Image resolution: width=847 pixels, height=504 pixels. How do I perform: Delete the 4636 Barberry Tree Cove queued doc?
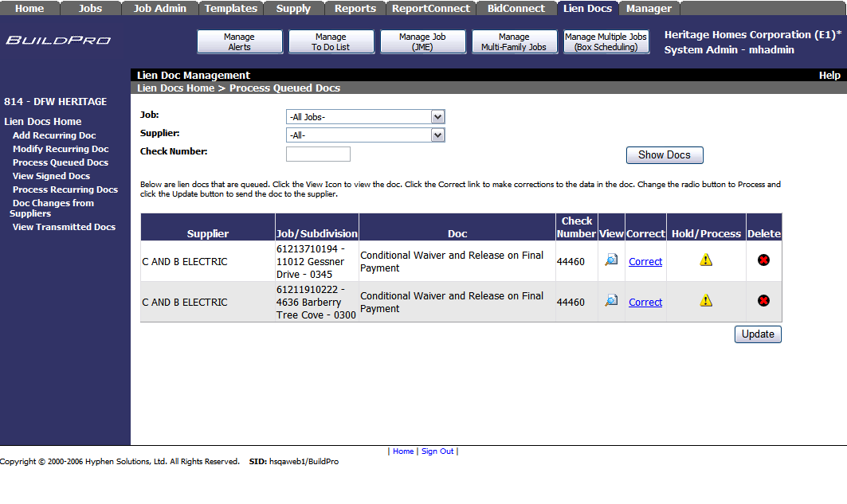pyautogui.click(x=763, y=300)
